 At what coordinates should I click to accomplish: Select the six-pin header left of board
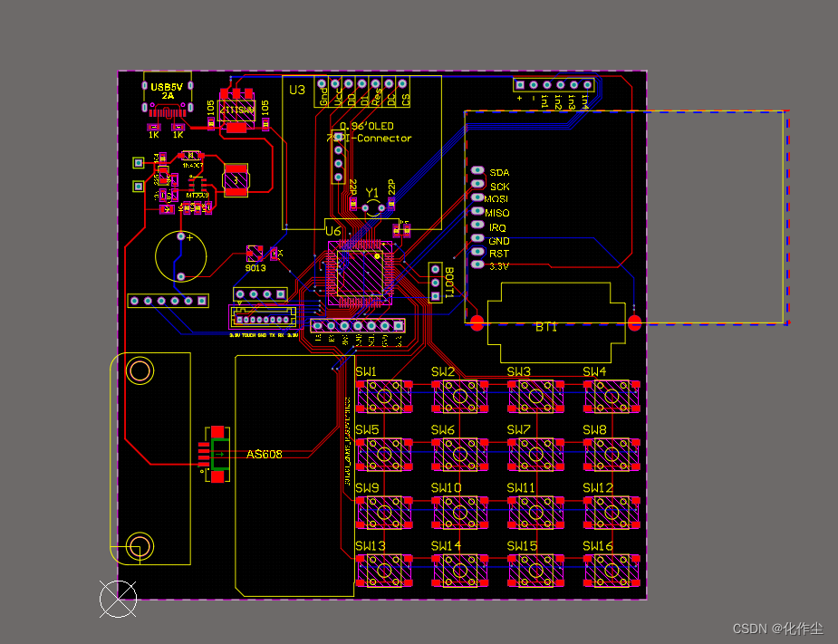[169, 301]
